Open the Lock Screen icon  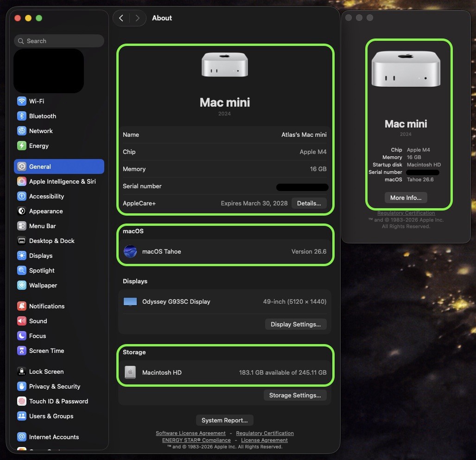coord(22,371)
